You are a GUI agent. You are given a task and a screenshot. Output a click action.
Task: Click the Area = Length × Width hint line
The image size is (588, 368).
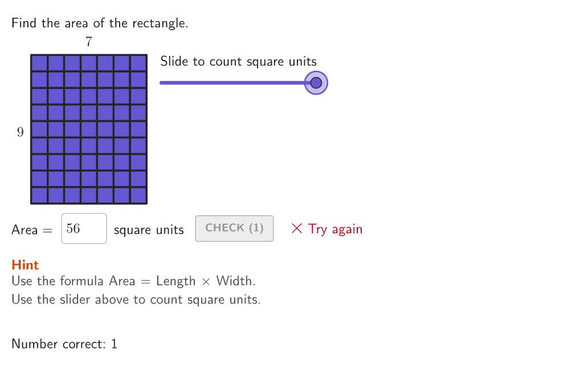click(x=133, y=281)
